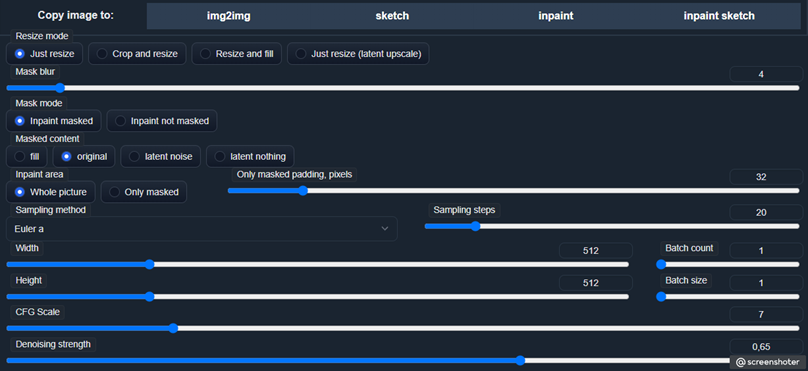Select Inpaint not masked mode
The height and width of the screenshot is (371, 808).
(x=162, y=121)
